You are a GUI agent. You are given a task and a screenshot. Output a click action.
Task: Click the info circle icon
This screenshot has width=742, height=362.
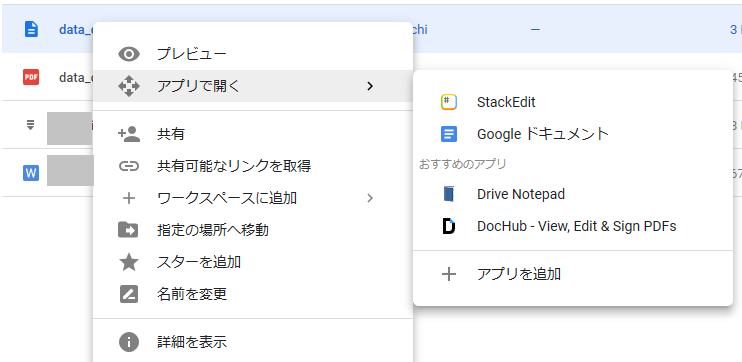pos(129,342)
